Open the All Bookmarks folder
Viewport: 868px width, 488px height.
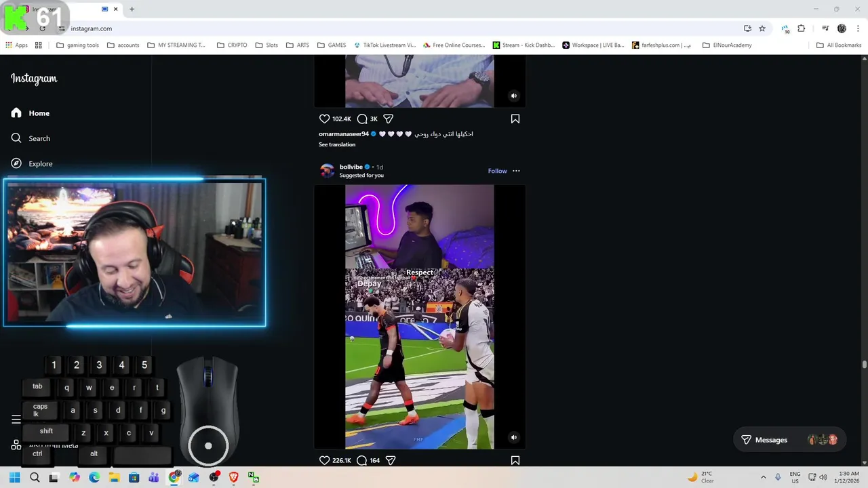pos(839,45)
